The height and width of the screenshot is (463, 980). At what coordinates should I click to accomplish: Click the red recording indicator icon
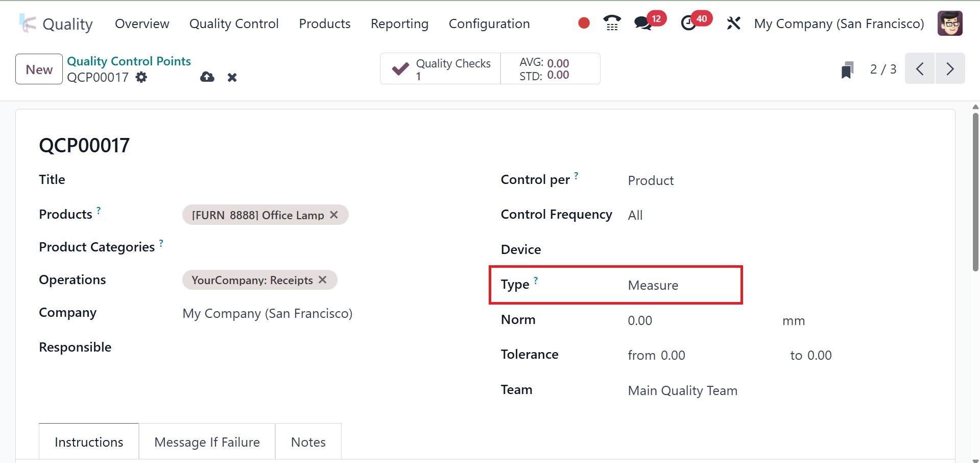pos(584,23)
